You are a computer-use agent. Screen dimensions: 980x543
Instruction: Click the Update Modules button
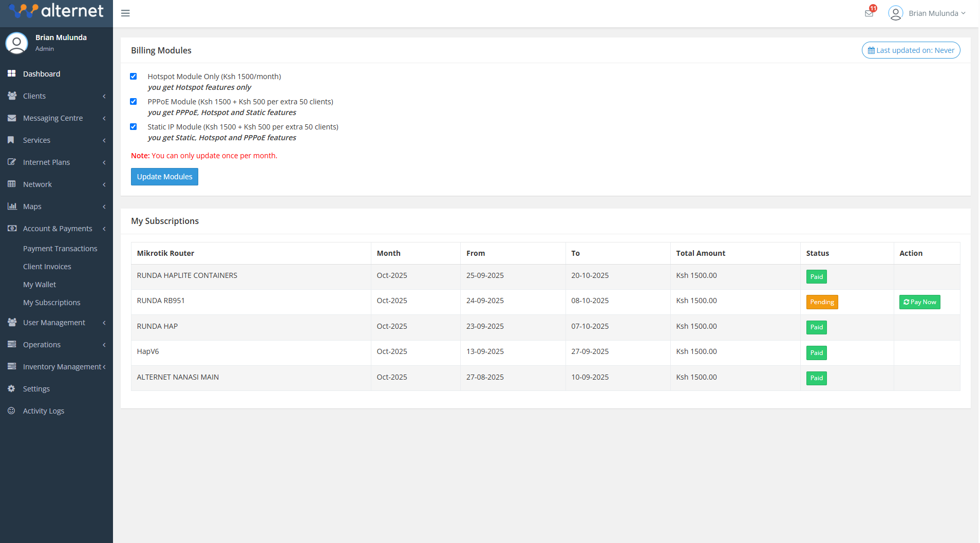pos(164,176)
